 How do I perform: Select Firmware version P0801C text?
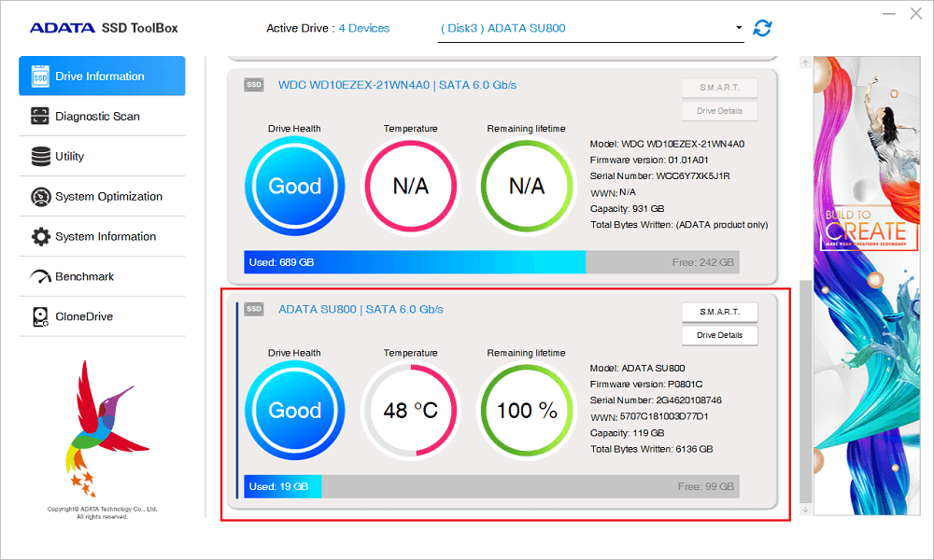[646, 385]
